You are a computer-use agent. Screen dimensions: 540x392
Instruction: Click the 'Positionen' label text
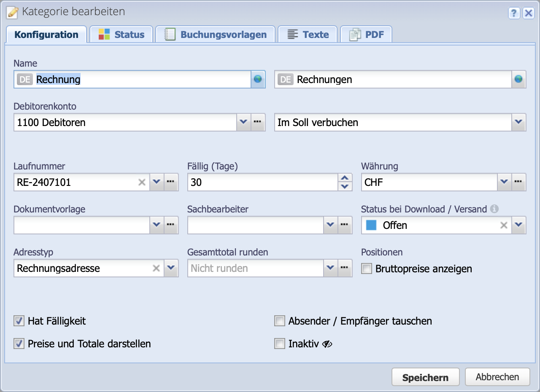pos(382,252)
